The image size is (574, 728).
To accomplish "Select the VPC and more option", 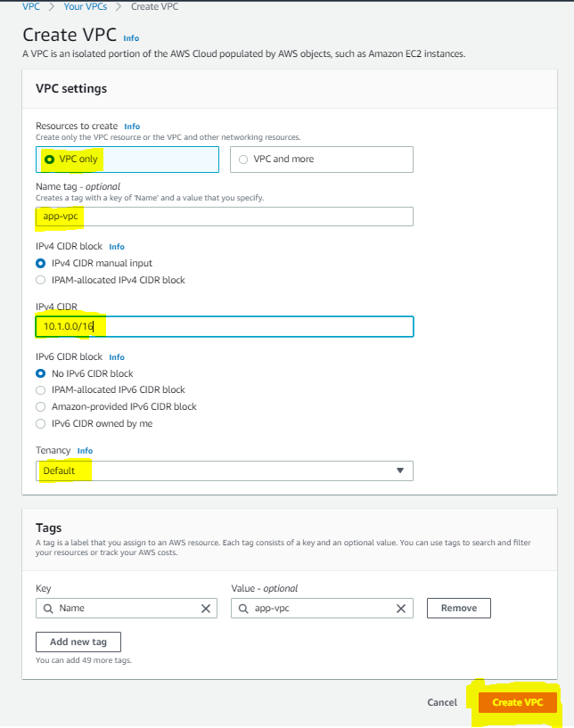I will click(242, 159).
